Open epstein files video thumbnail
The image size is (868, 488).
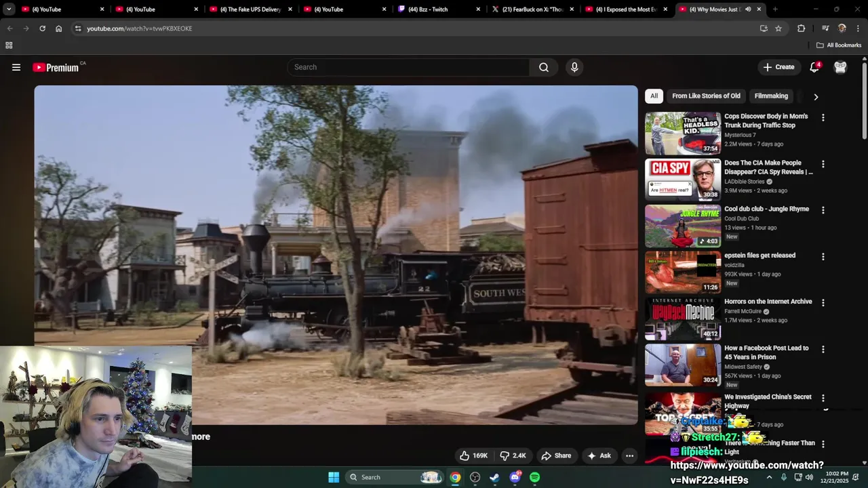[683, 272]
